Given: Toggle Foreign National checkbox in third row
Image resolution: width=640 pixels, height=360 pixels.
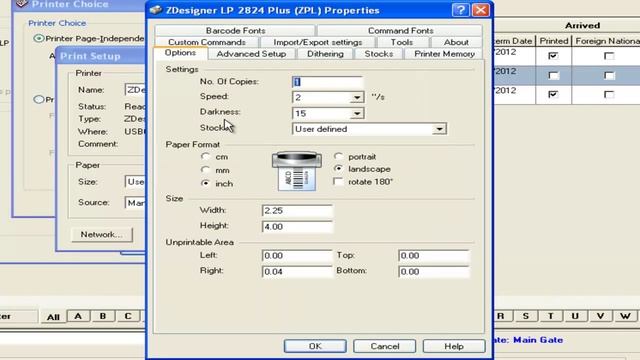Looking at the screenshot, I should [609, 94].
